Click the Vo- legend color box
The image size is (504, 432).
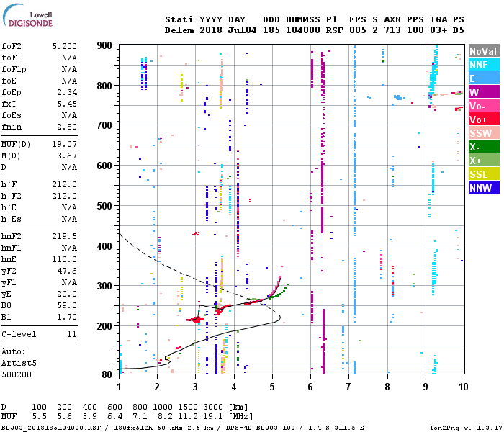(x=484, y=106)
